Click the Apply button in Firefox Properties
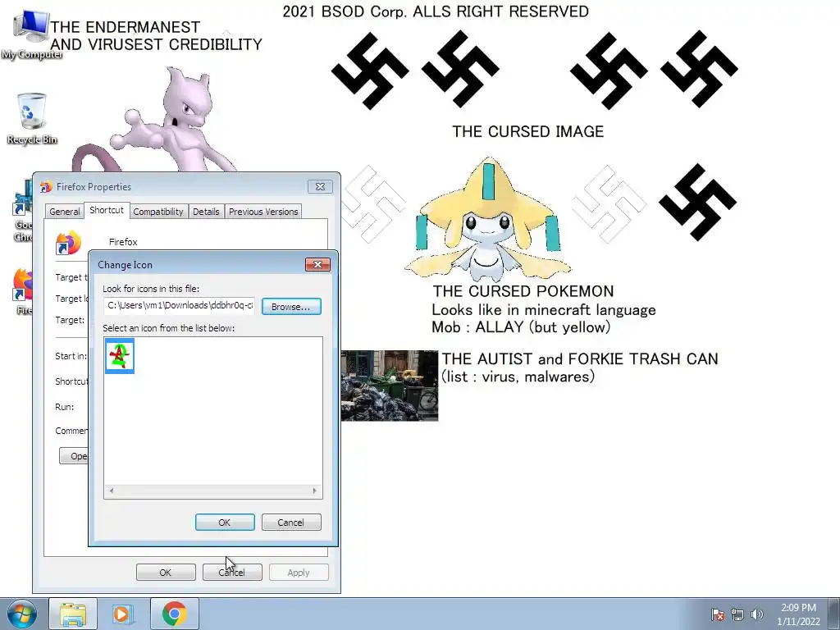This screenshot has width=840, height=630. [x=299, y=572]
